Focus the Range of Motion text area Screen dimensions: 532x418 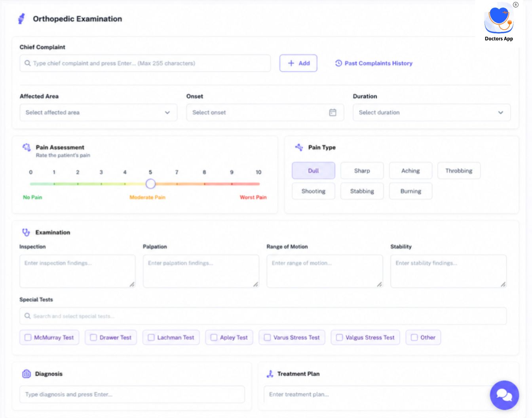pos(325,271)
